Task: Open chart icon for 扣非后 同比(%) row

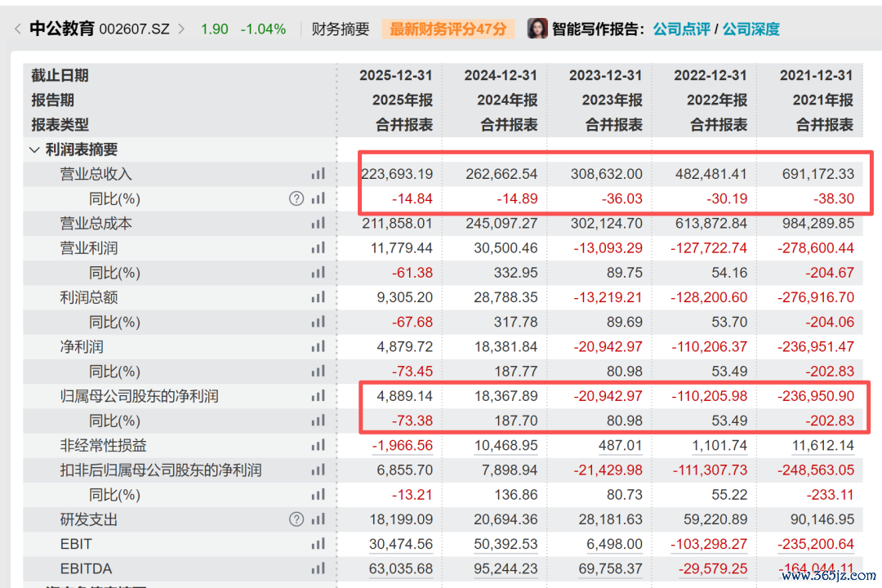Action: click(318, 495)
